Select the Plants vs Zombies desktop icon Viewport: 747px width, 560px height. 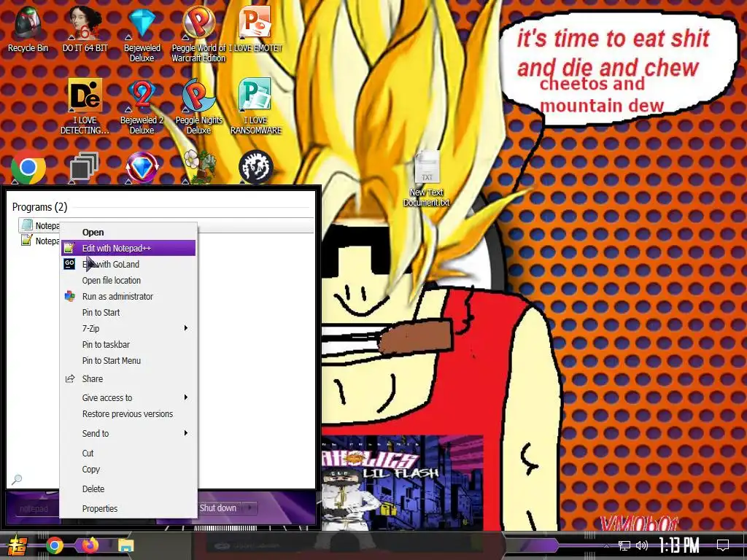tap(199, 167)
